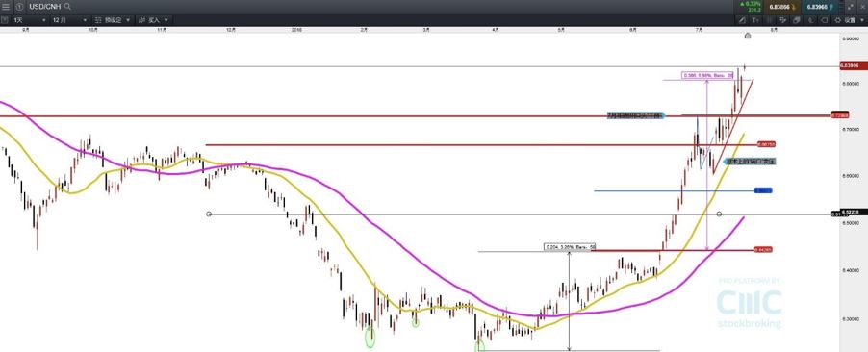The width and height of the screenshot is (868, 352).
Task: Select the large green ellipse marker
Action: (370, 337)
